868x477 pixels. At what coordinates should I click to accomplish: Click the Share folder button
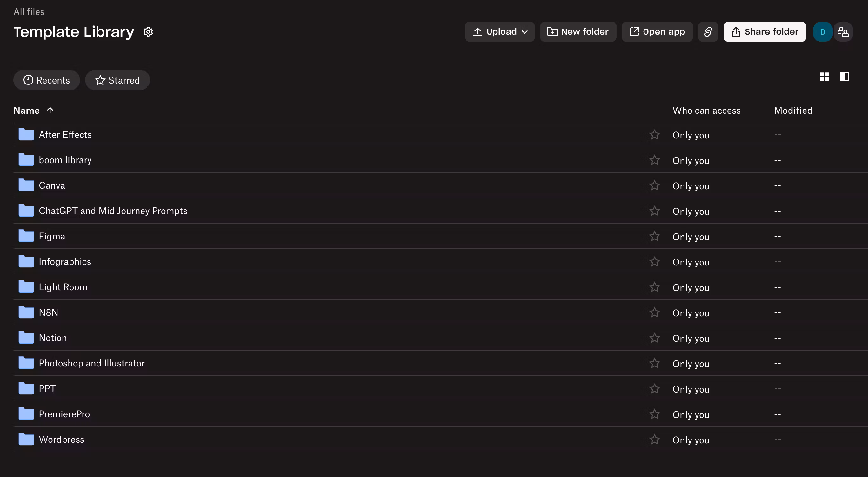pyautogui.click(x=765, y=32)
